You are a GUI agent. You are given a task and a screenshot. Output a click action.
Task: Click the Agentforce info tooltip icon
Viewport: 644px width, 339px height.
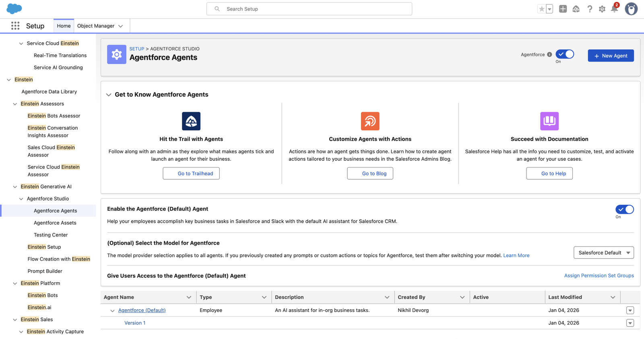click(x=549, y=55)
